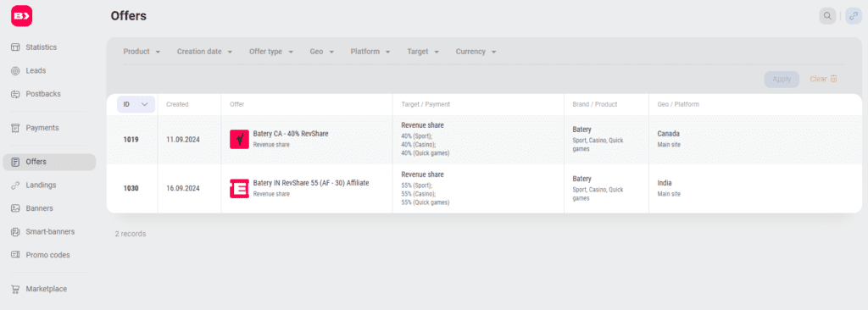Screen dimensions: 868x310
Task: Expand the Offer type filter
Action: tap(271, 52)
